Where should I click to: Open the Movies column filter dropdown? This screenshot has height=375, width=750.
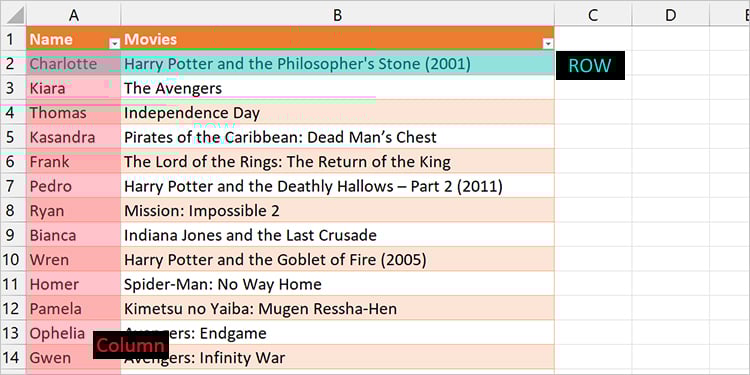548,44
